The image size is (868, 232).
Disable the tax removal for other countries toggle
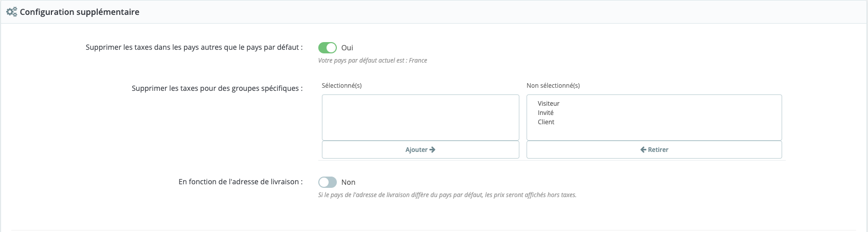327,48
